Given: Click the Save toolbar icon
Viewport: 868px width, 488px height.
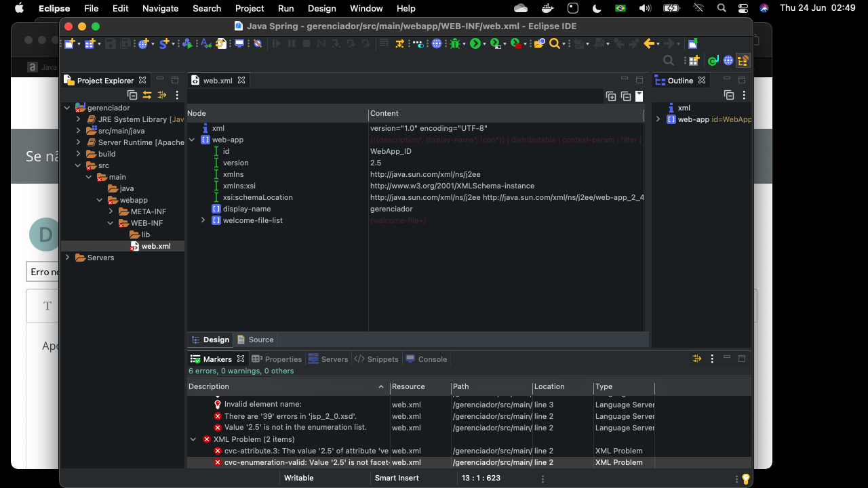Looking at the screenshot, I should point(111,43).
